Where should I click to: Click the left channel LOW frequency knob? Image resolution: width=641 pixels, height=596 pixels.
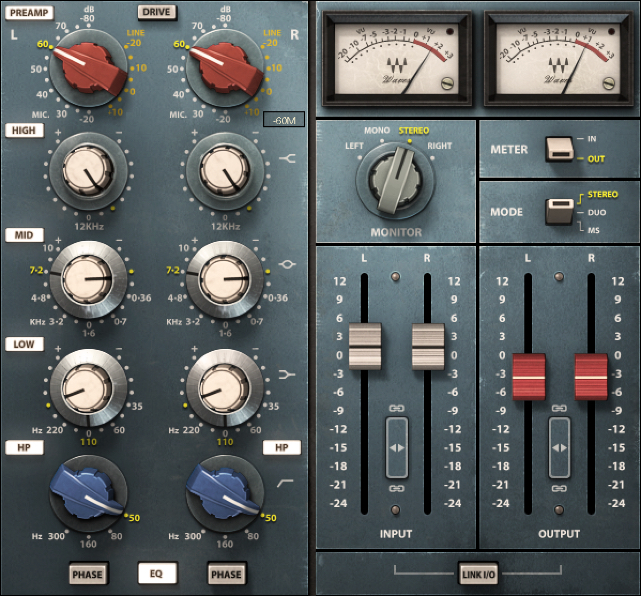pos(88,388)
